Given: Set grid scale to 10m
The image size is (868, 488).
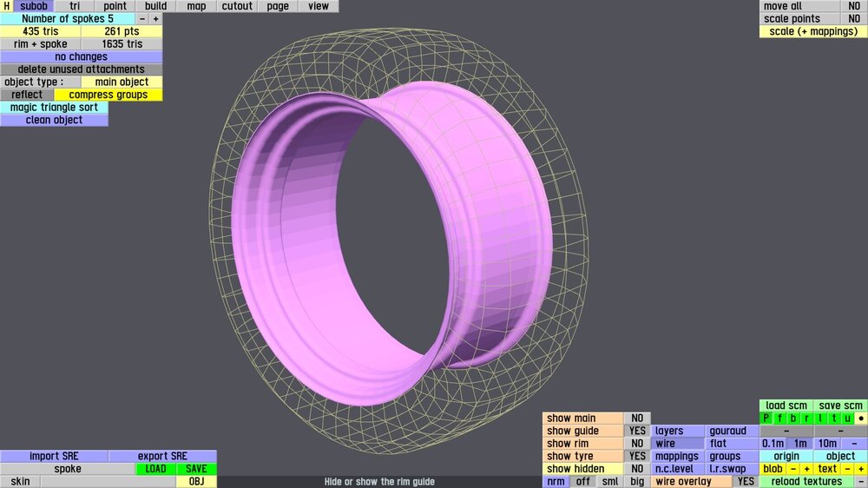Looking at the screenshot, I should click(x=827, y=443).
